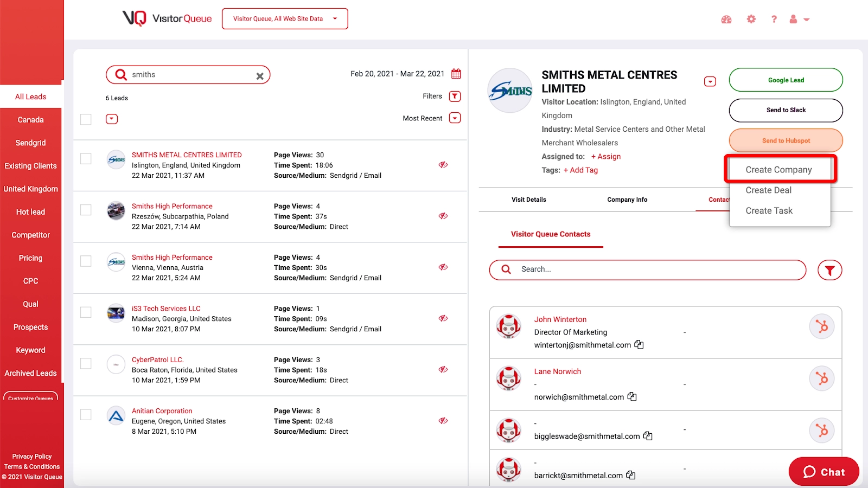Clear the smiths search text
868x488 pixels.
pyautogui.click(x=260, y=76)
